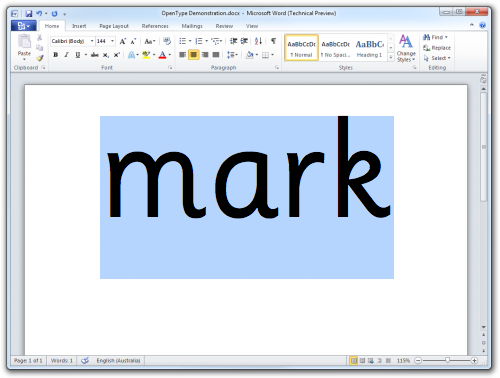The width and height of the screenshot is (500, 378).
Task: Click the Justify alignment icon
Action: [x=216, y=55]
